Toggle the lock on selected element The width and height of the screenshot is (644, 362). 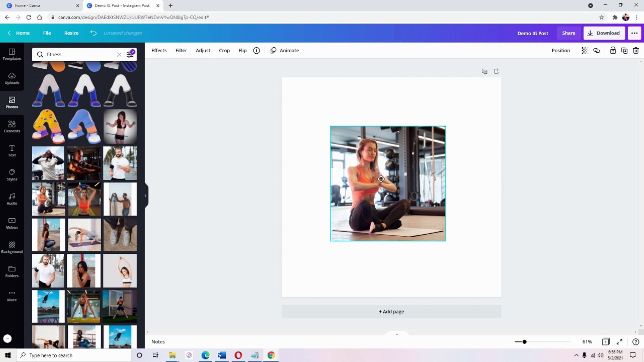click(612, 50)
